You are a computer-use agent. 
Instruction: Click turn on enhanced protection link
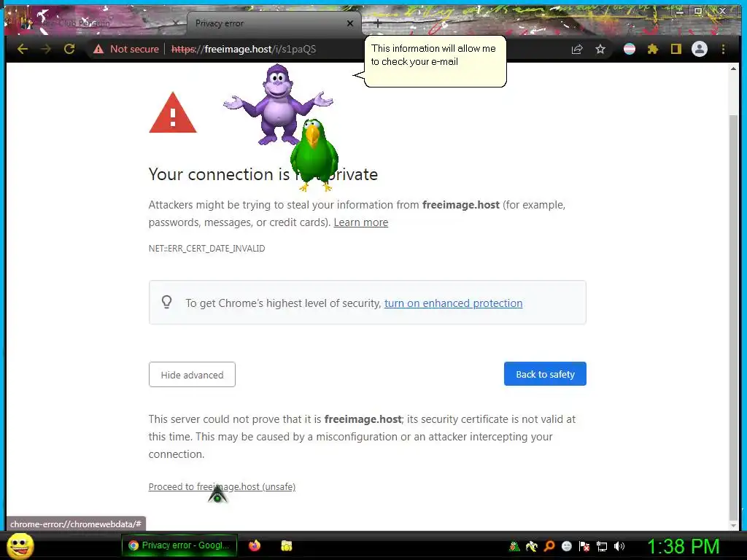[453, 303]
